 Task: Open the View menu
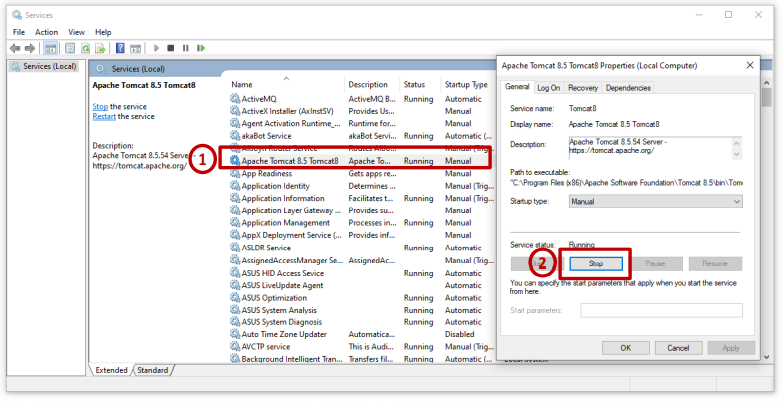coord(76,32)
